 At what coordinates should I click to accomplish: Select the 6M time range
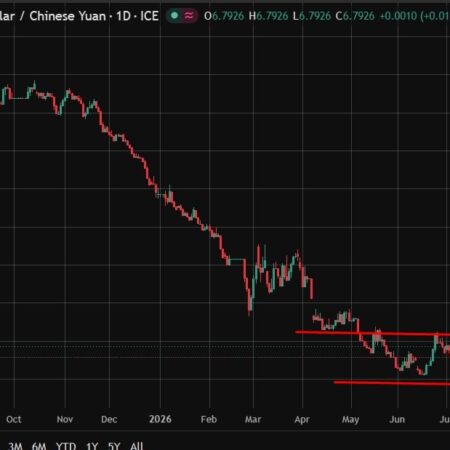point(39,446)
